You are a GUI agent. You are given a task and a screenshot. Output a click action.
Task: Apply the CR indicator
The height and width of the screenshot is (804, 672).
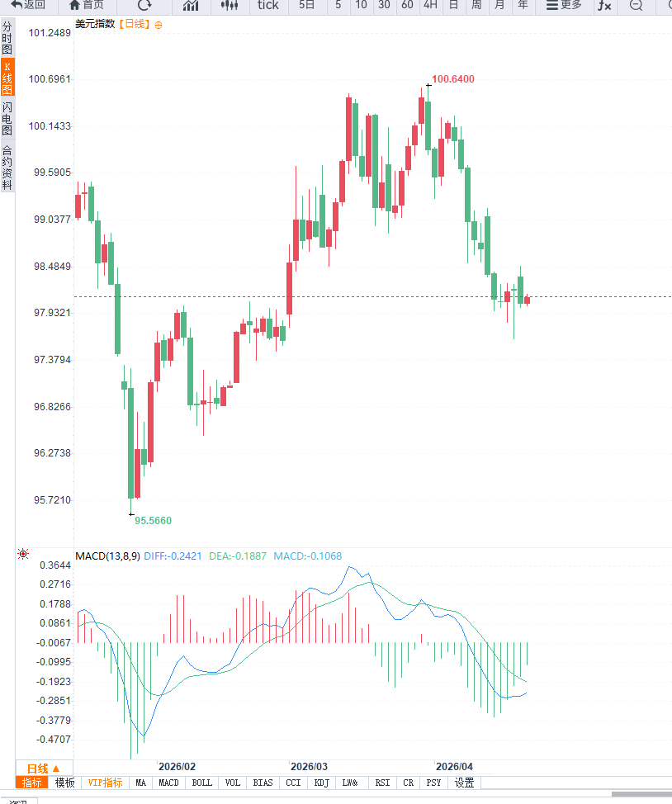pyautogui.click(x=409, y=783)
